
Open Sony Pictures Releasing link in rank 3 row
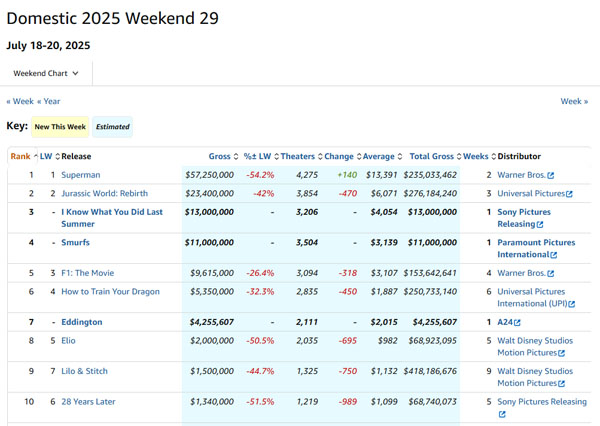coord(524,218)
